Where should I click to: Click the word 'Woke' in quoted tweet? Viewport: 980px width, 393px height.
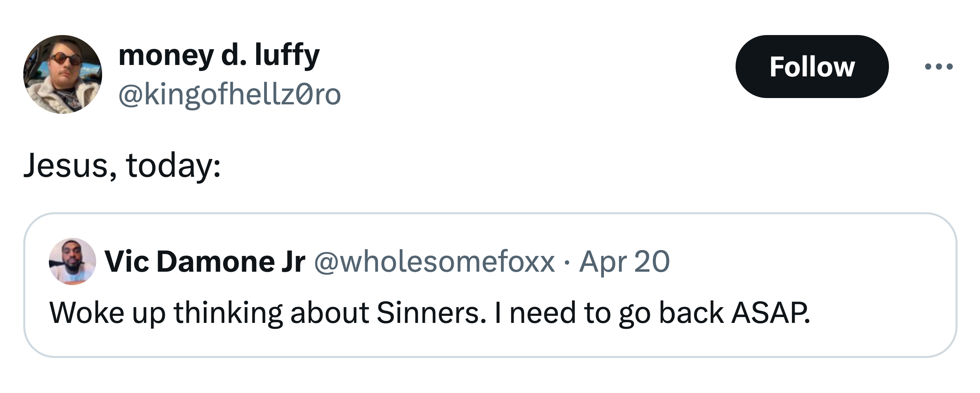[87, 313]
